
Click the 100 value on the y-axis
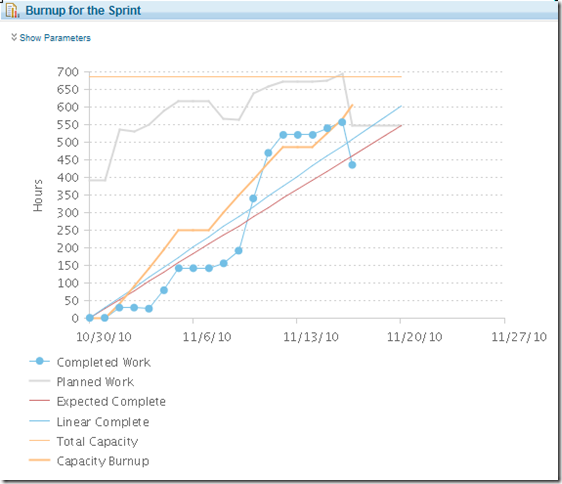pyautogui.click(x=68, y=283)
